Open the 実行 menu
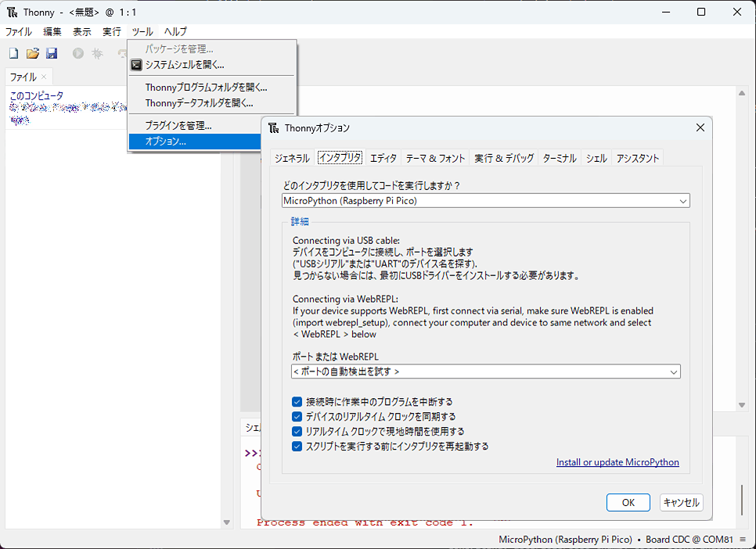This screenshot has width=756, height=549. pyautogui.click(x=112, y=32)
